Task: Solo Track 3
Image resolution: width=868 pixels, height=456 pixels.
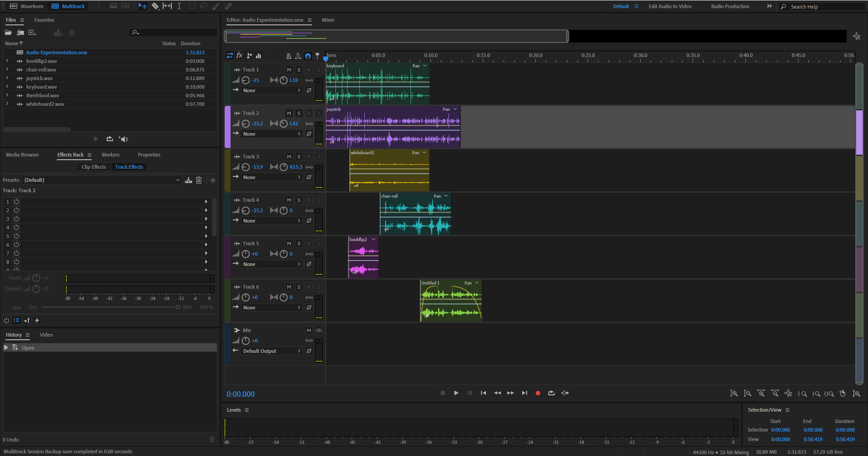Action: pos(299,157)
